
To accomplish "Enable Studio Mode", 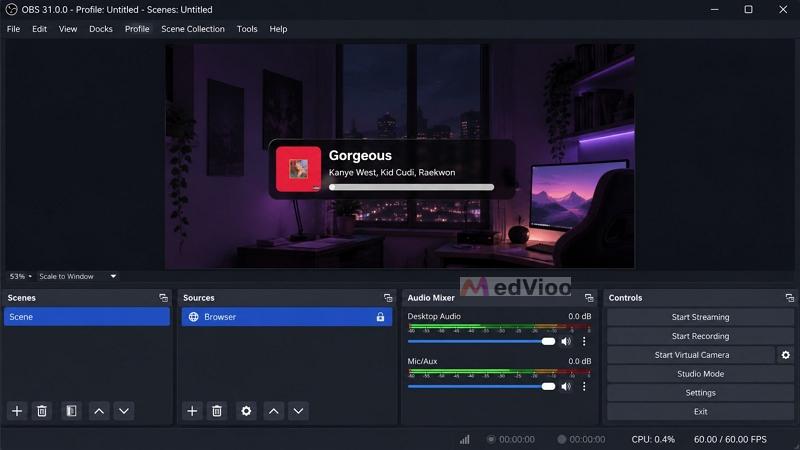I will pyautogui.click(x=700, y=373).
